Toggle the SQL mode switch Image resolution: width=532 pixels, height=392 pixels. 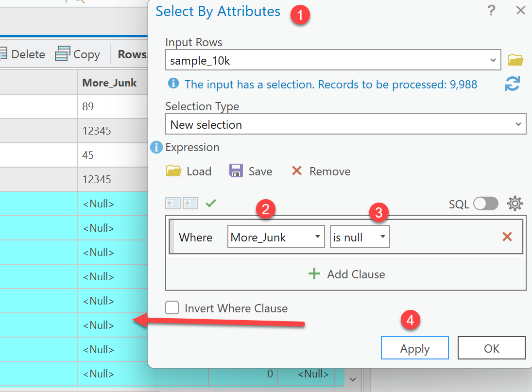click(486, 204)
